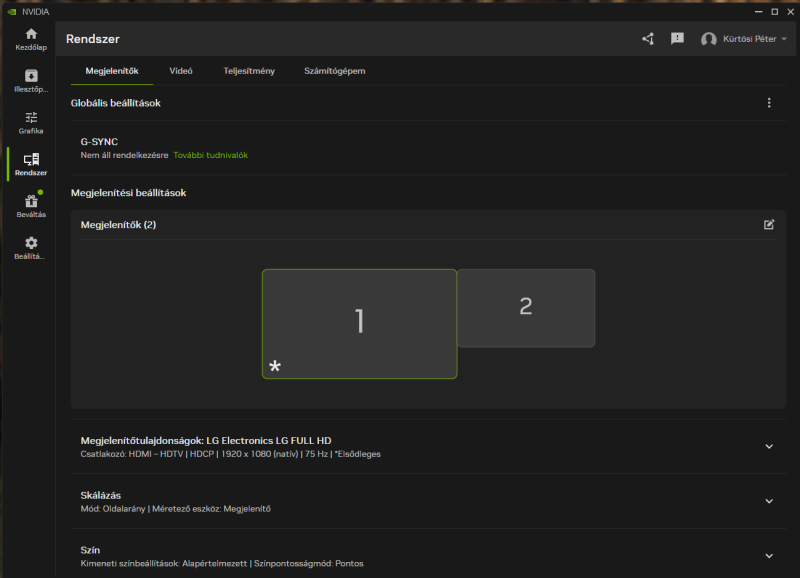The image size is (800, 578).
Task: Open the Illesztőprogramok drivers section
Action: pos(31,82)
